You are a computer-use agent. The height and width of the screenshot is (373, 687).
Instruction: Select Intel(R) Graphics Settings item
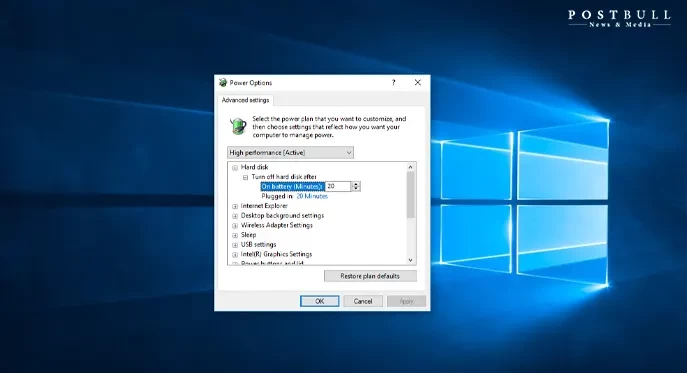pyautogui.click(x=276, y=254)
